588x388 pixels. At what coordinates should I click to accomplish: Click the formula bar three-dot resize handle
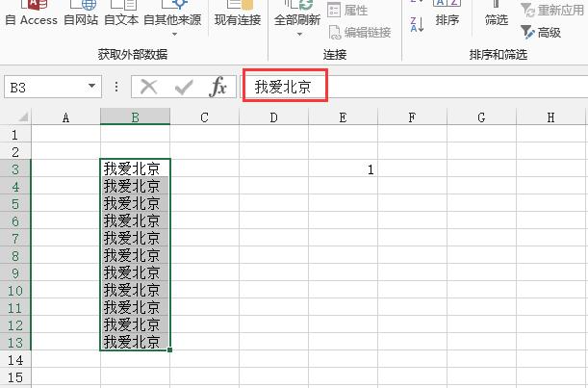tap(116, 87)
